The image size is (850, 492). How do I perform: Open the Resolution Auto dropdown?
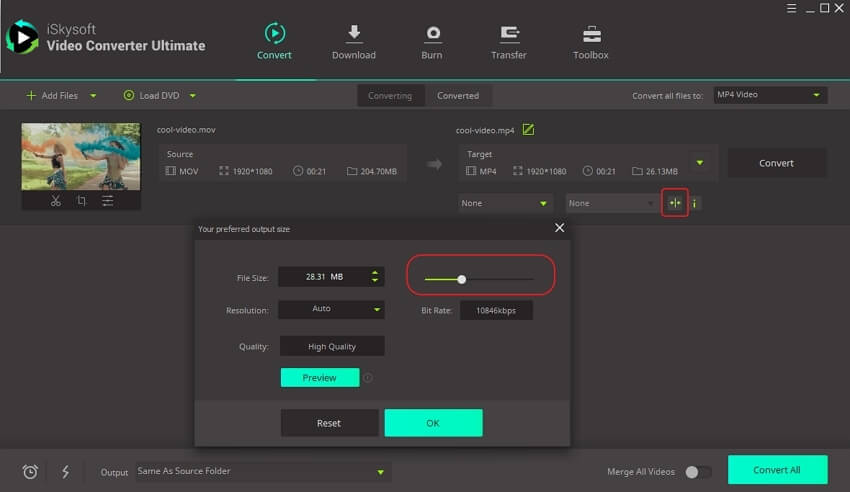pos(331,310)
